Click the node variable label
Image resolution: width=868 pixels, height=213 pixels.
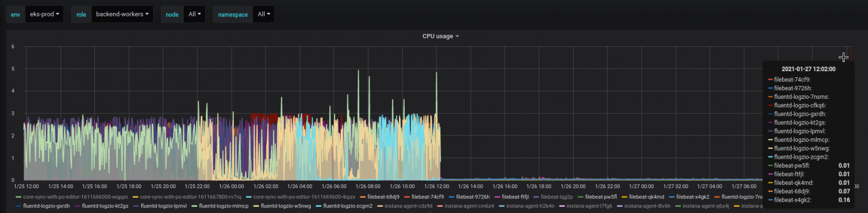tap(172, 14)
